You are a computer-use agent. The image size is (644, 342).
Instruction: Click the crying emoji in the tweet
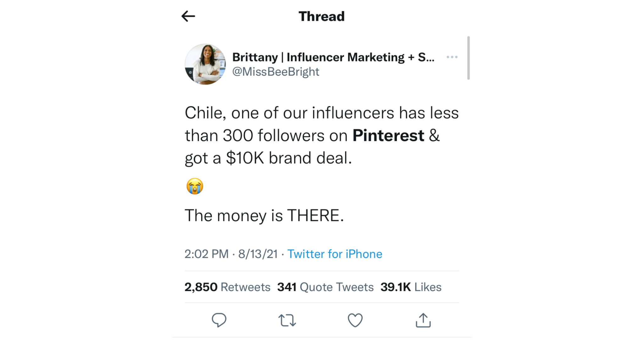click(x=194, y=186)
